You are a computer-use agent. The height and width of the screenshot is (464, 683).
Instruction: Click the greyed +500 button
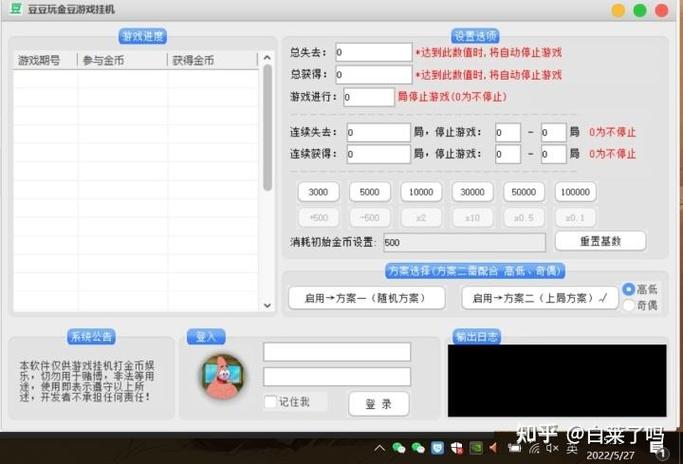coord(318,217)
